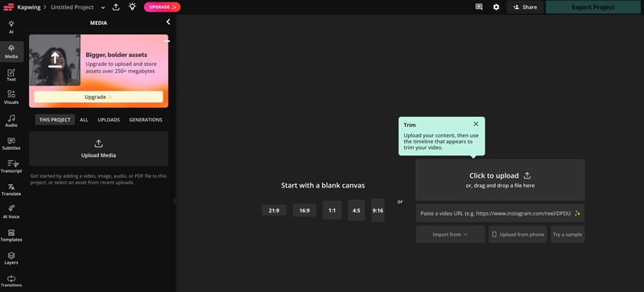644x292 pixels.
Task: Select the 9:16 canvas ratio
Action: point(378,210)
